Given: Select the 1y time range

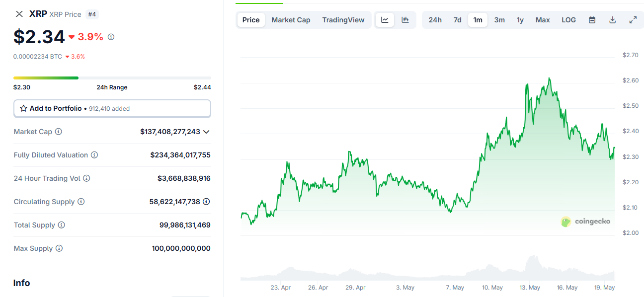Looking at the screenshot, I should (520, 20).
